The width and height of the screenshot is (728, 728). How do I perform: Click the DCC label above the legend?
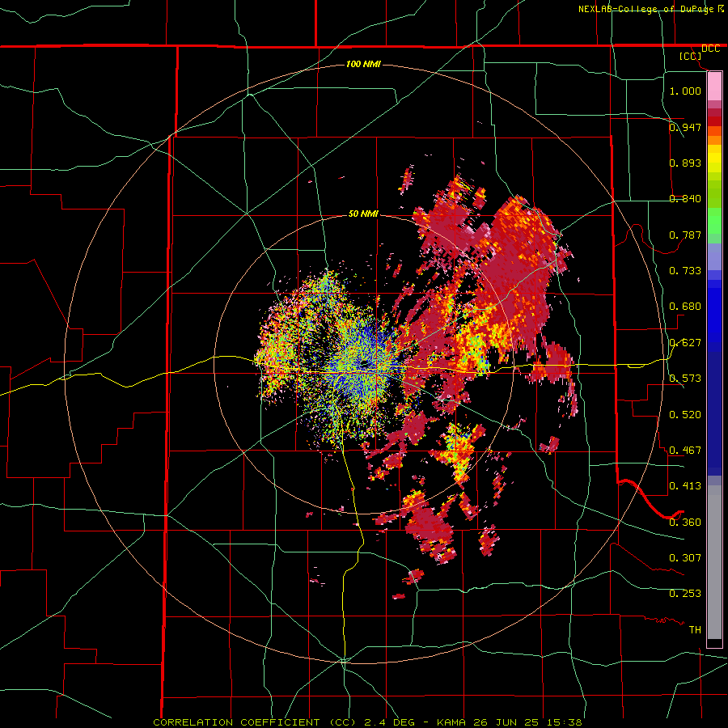(710, 49)
